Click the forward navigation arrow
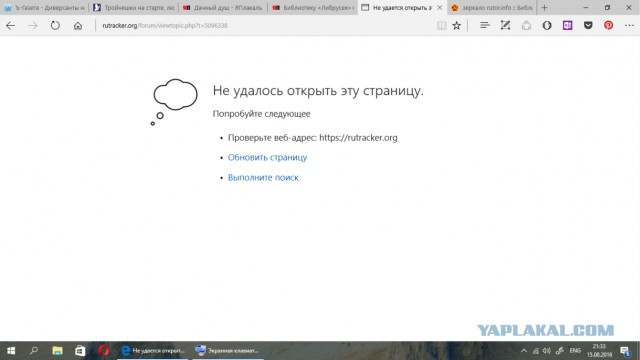 coord(33,25)
